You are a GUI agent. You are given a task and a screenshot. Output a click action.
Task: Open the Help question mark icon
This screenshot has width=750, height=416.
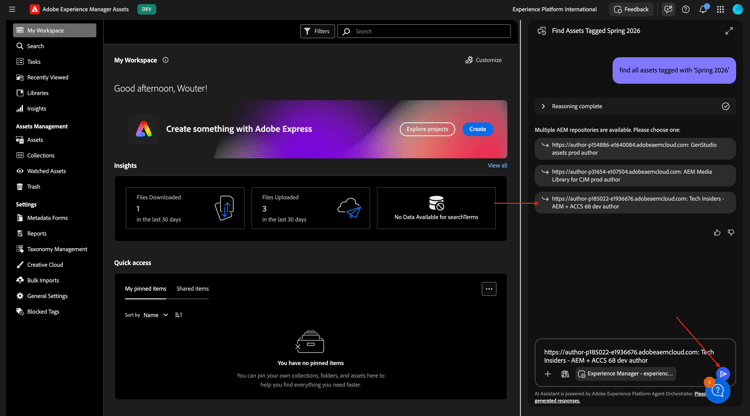(x=685, y=9)
